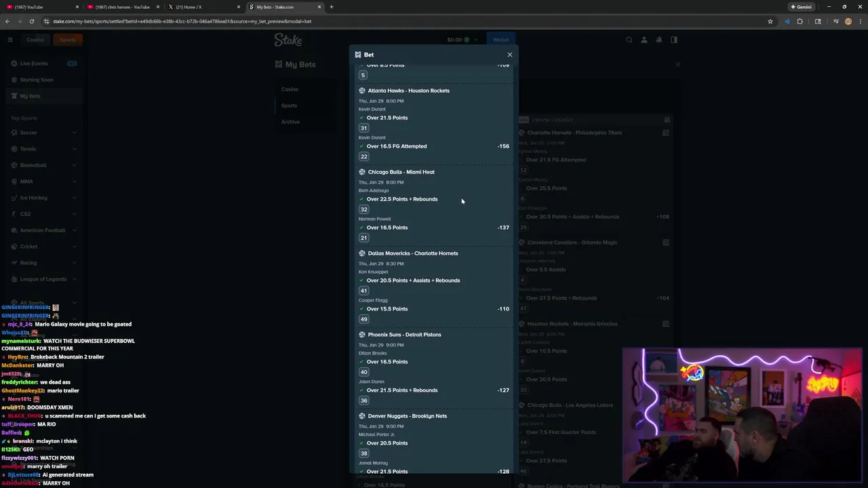Switch to the chris hansen - YouTube tab

pyautogui.click(x=122, y=7)
